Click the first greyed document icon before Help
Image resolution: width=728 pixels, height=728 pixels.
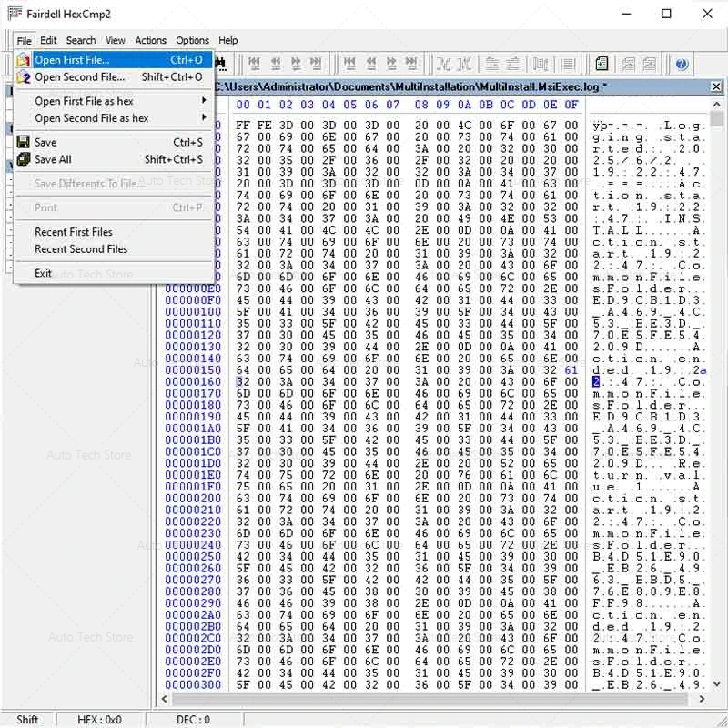click(x=628, y=64)
